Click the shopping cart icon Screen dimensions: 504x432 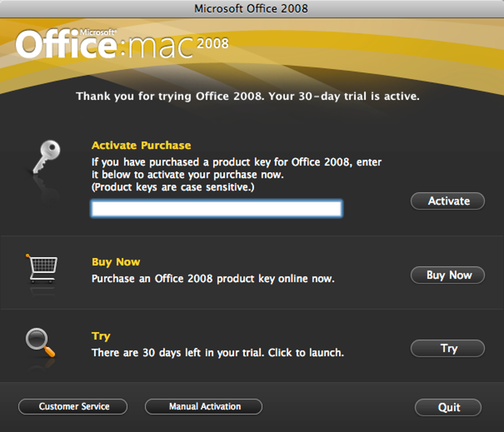click(x=42, y=268)
